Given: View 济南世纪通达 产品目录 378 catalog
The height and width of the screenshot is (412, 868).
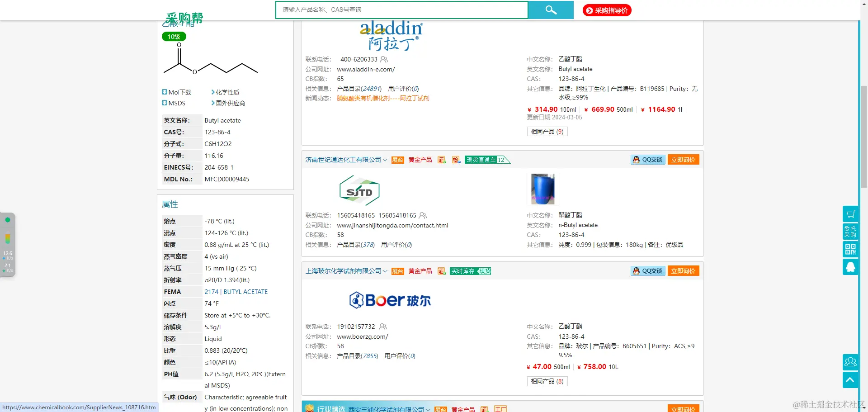Looking at the screenshot, I should coord(356,245).
